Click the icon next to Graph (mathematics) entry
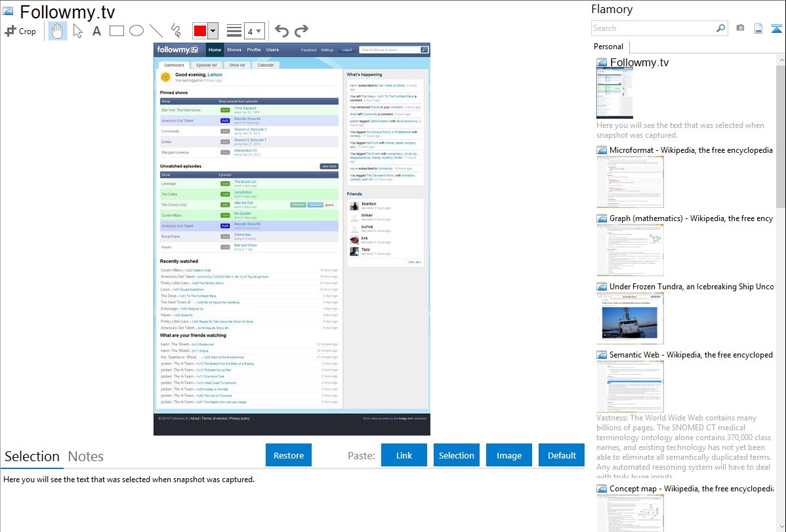The height and width of the screenshot is (532, 786). (x=602, y=218)
